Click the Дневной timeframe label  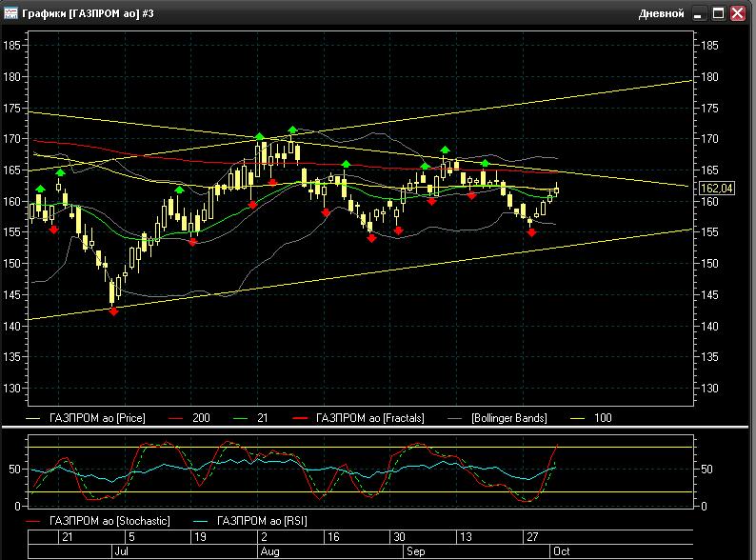[661, 13]
